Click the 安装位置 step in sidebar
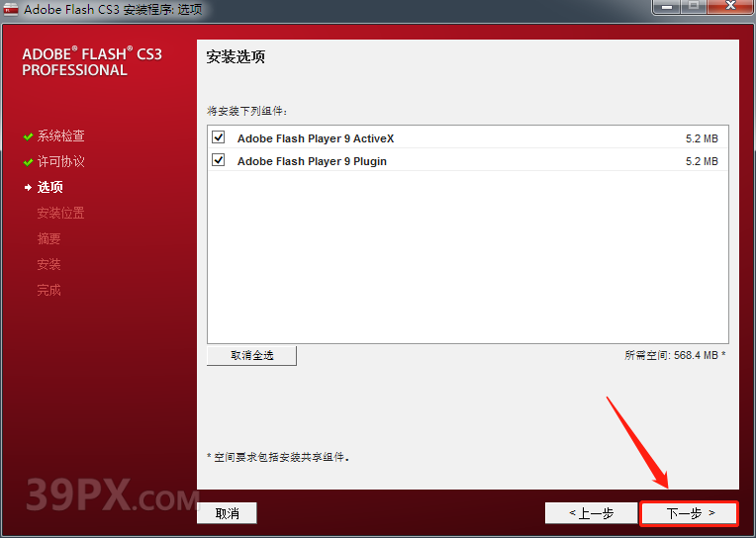This screenshot has width=756, height=538. (60, 213)
